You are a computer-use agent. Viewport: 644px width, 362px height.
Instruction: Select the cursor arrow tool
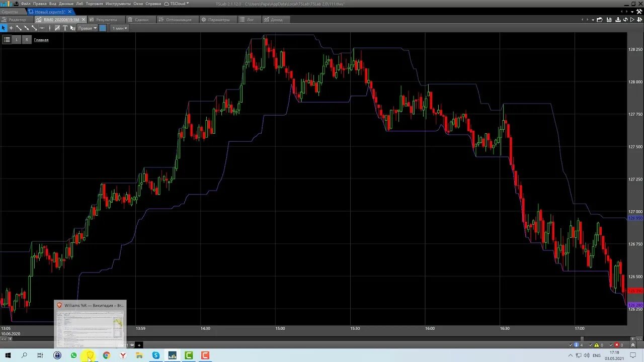[4, 28]
